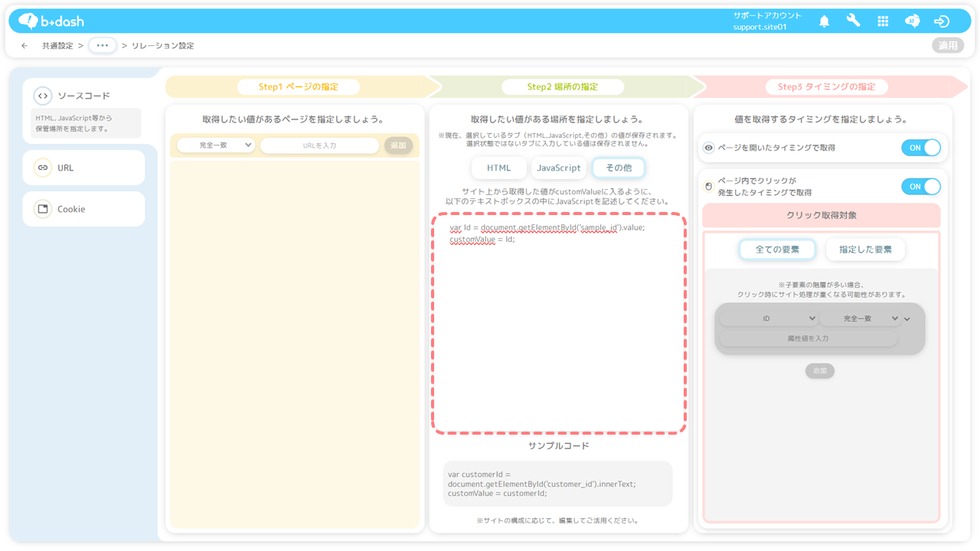This screenshot has width=980, height=551.
Task: Click inside the JavaScript code text box
Action: [559, 324]
